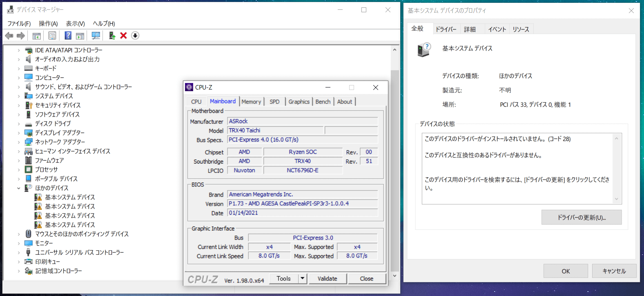Click the ドライバーの更新(U)... button

(x=582, y=218)
